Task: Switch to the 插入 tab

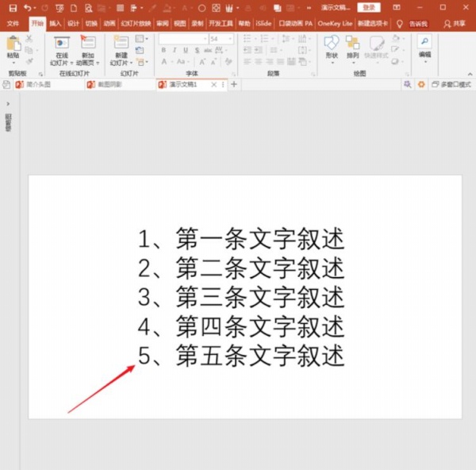Action: click(x=56, y=23)
